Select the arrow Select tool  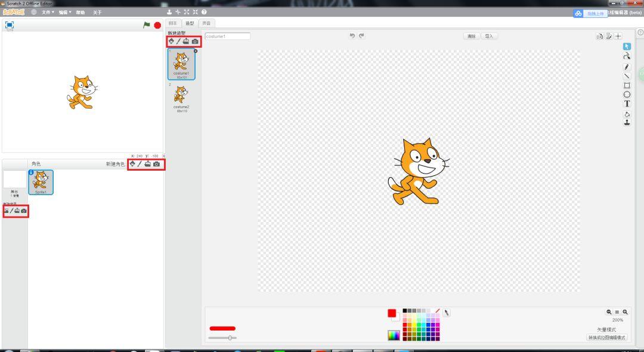coord(627,47)
